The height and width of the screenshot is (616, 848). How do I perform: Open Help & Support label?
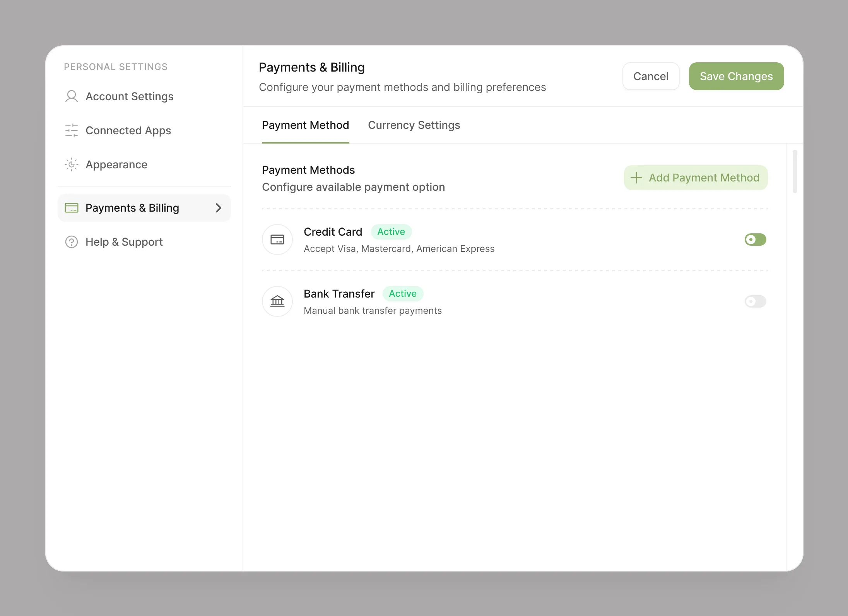[124, 242]
